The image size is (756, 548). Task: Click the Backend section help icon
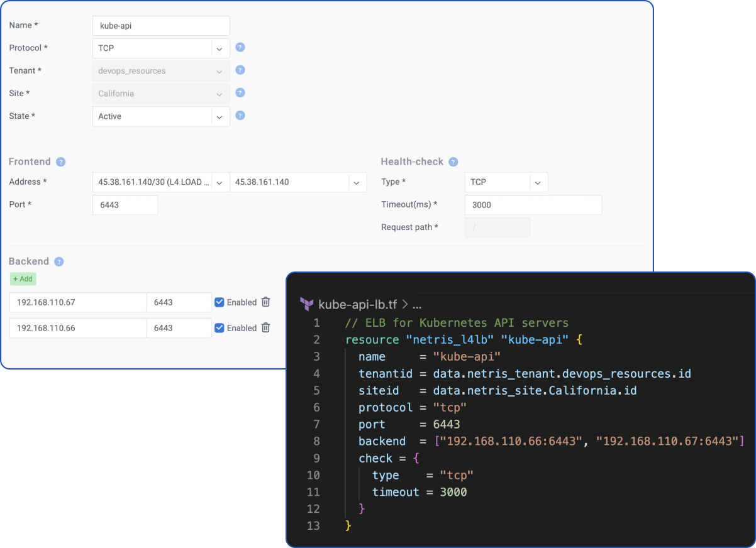coord(59,261)
